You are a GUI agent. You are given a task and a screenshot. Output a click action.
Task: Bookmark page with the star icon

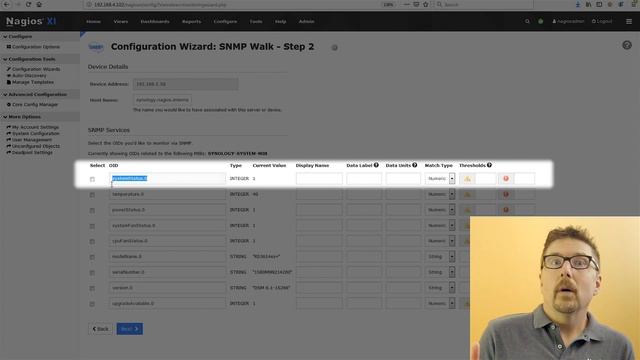point(426,4)
